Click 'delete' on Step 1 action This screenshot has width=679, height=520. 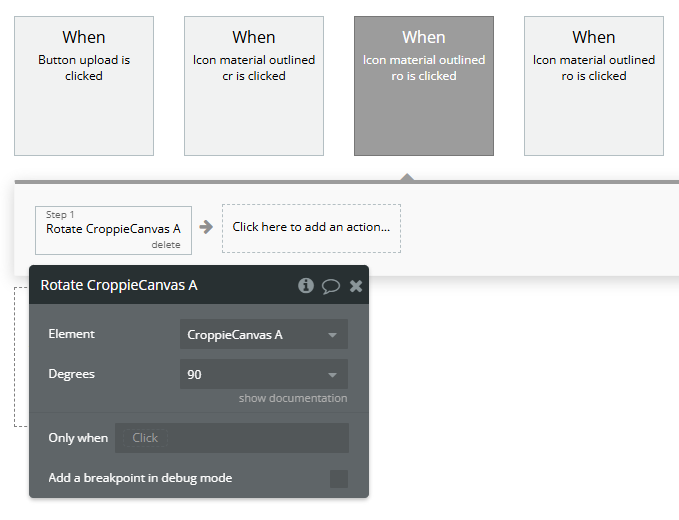click(x=166, y=245)
